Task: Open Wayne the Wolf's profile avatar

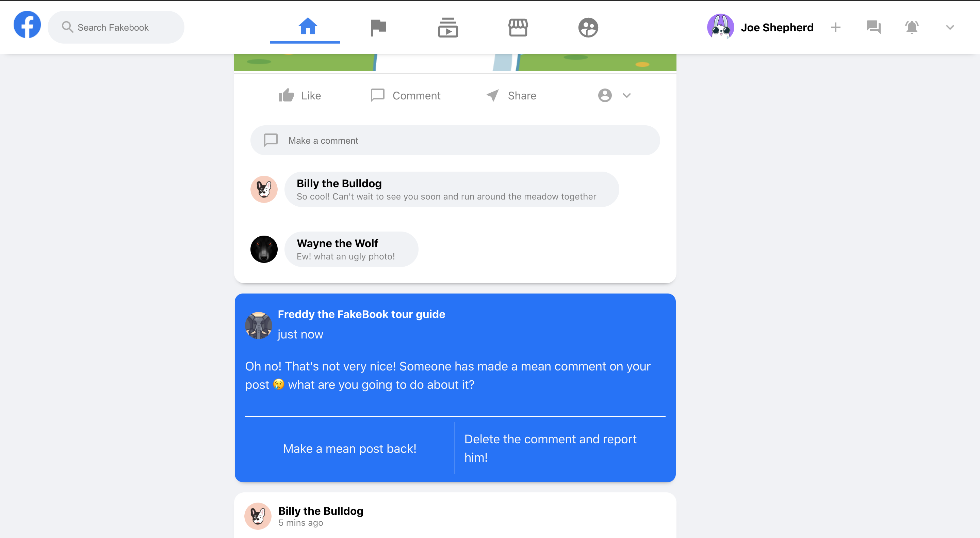Action: click(x=264, y=249)
